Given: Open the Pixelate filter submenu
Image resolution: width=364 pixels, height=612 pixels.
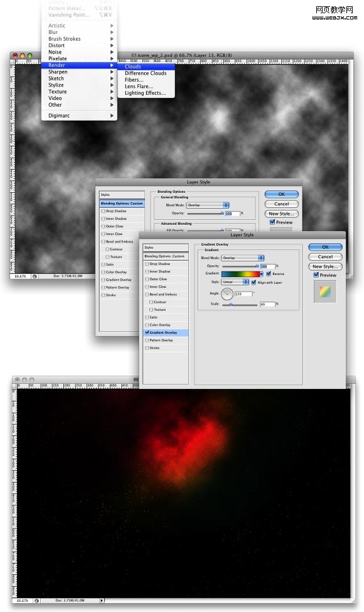Looking at the screenshot, I should click(79, 58).
